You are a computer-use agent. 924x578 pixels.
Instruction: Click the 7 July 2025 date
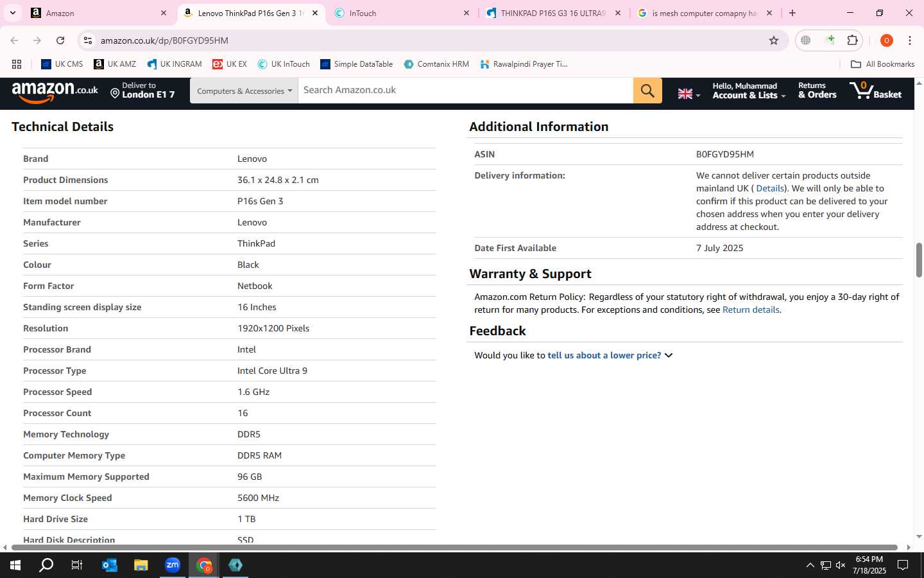[x=720, y=248]
